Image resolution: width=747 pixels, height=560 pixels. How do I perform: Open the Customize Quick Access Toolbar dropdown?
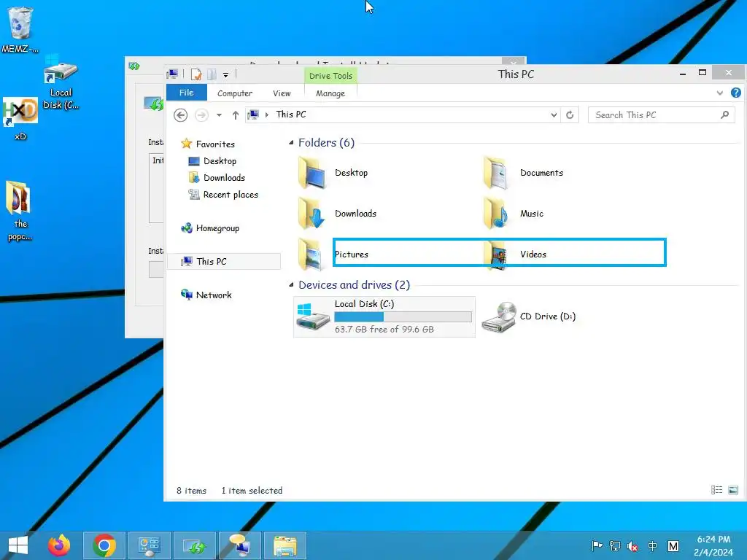pyautogui.click(x=226, y=75)
